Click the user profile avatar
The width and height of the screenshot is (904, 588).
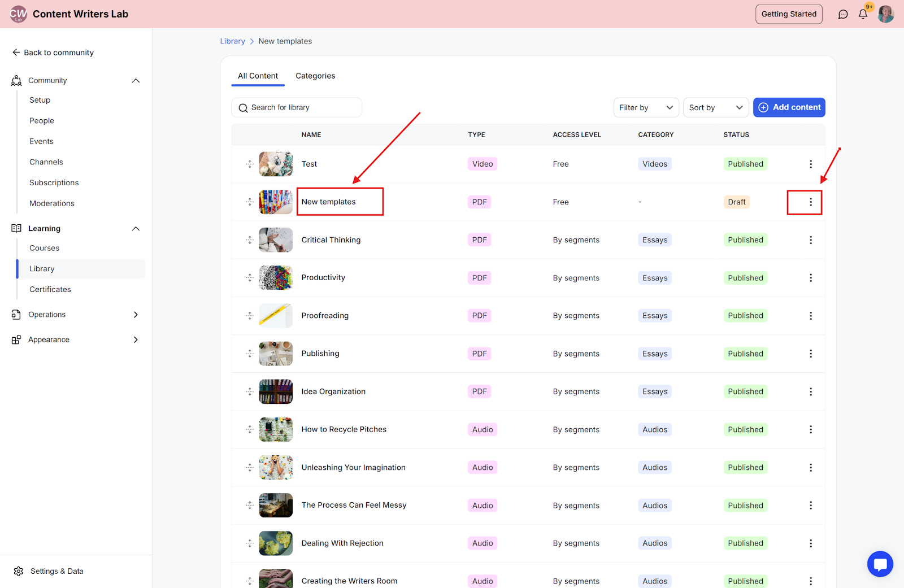(x=885, y=14)
